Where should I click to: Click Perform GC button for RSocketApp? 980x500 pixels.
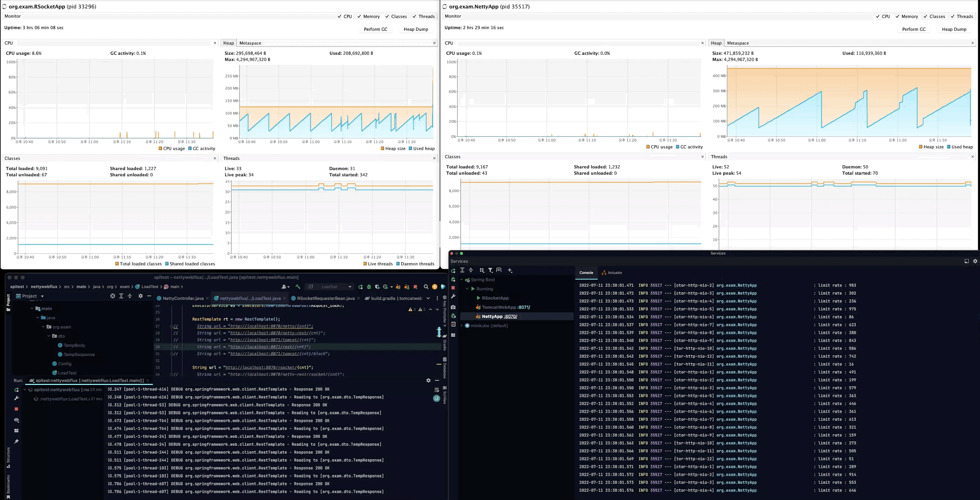click(376, 29)
